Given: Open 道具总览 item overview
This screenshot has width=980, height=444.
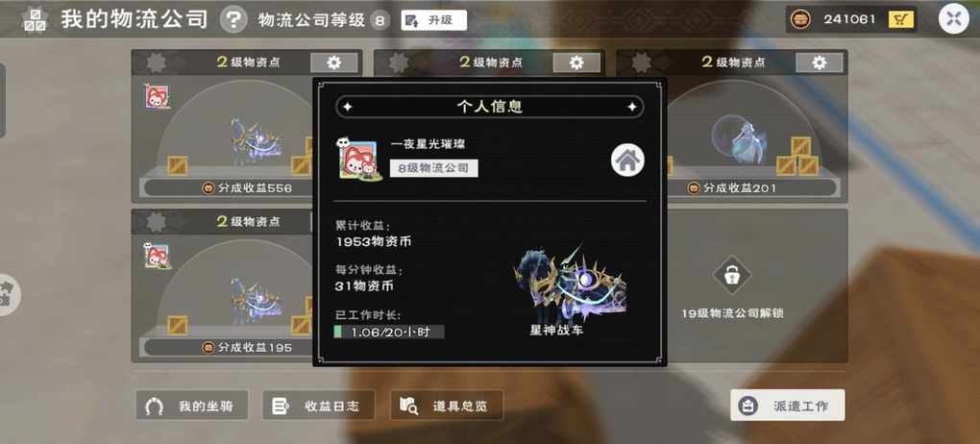Looking at the screenshot, I should [446, 406].
